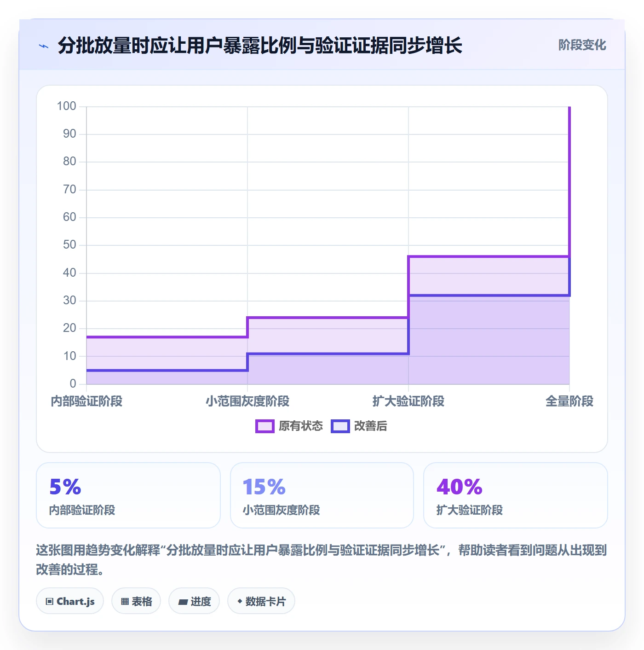Click the 扩大验证阶段 x-axis label
644x650 pixels.
[x=408, y=401]
